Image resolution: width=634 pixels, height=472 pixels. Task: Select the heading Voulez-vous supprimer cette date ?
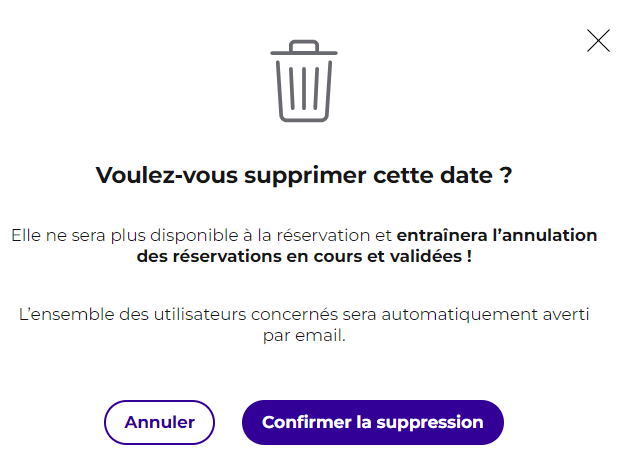point(304,175)
